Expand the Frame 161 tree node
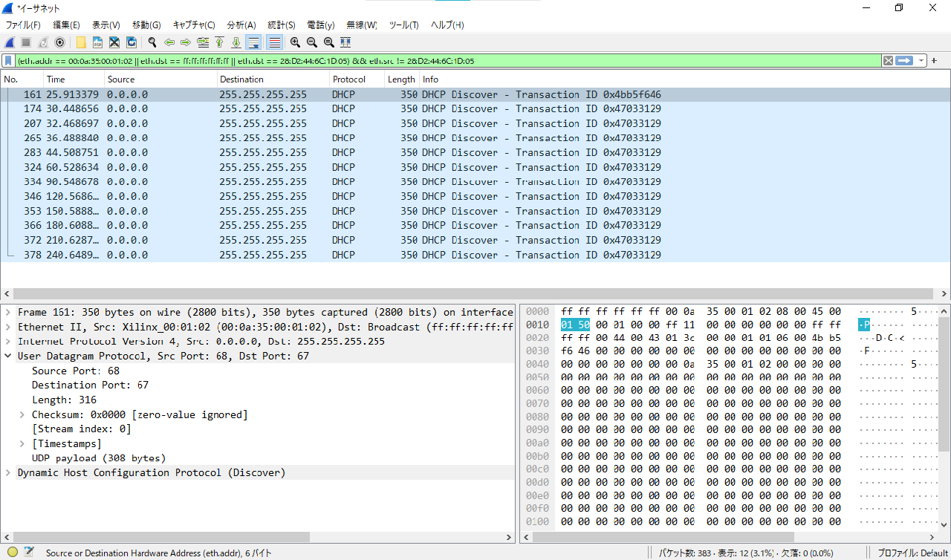 tap(8, 313)
